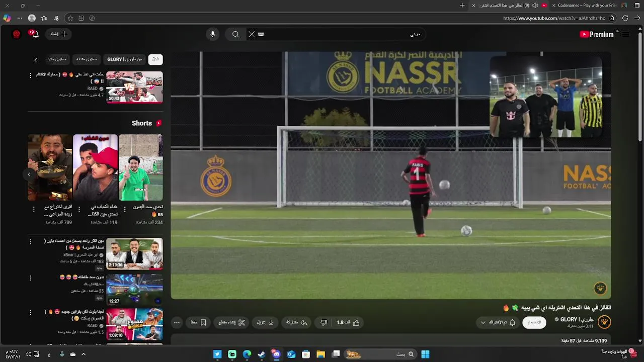Clear the YouTube search box text
The image size is (644, 362).
(x=252, y=34)
